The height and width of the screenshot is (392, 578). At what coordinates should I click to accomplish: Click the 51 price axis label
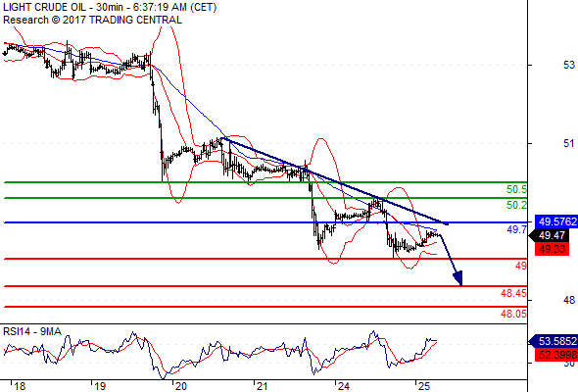click(569, 143)
